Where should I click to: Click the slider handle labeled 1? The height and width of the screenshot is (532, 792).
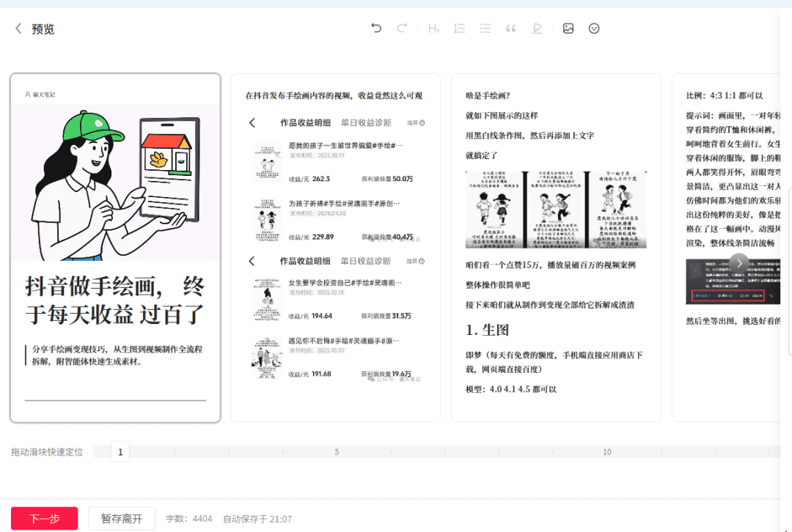point(120,452)
